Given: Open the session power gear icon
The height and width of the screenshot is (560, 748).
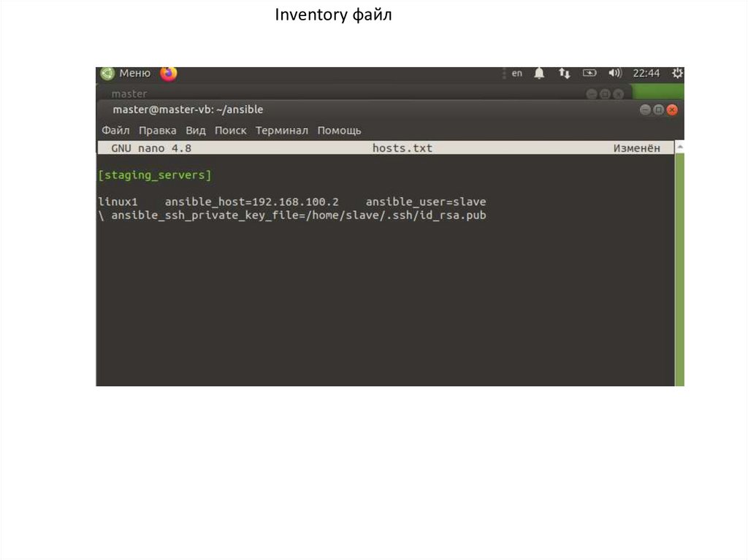Looking at the screenshot, I should 677,73.
